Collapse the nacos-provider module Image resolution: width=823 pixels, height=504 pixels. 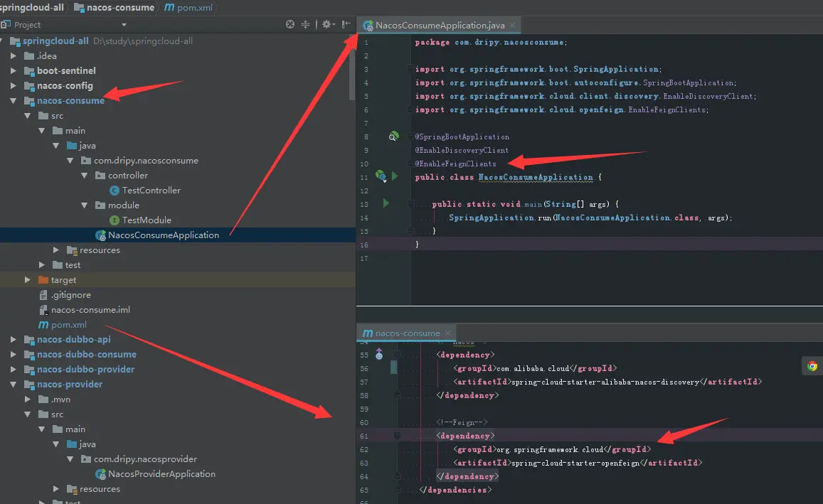pyautogui.click(x=13, y=385)
